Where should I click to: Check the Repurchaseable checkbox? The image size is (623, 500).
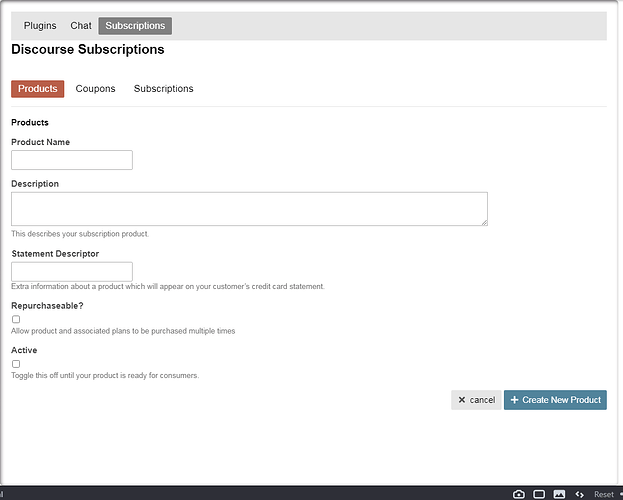pos(16,319)
